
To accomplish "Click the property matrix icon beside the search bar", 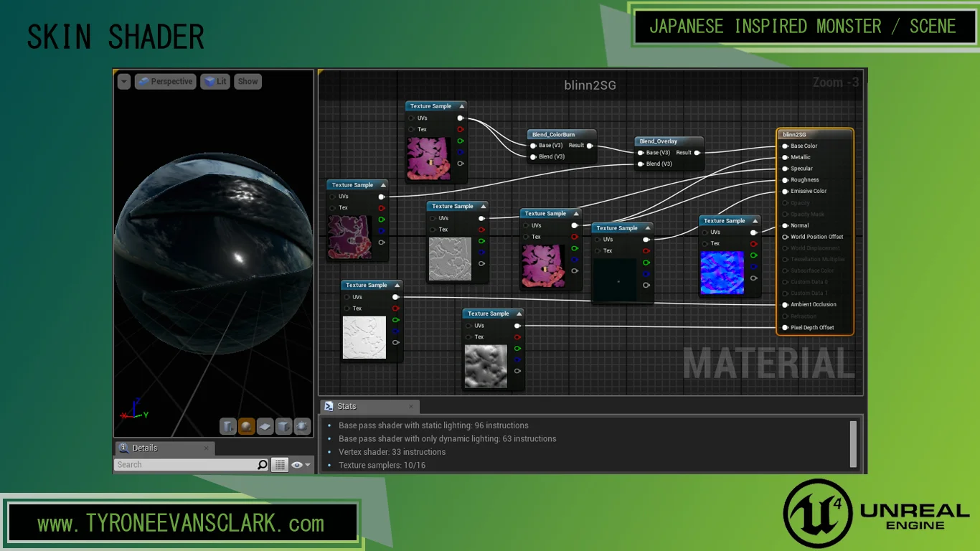I will (280, 464).
